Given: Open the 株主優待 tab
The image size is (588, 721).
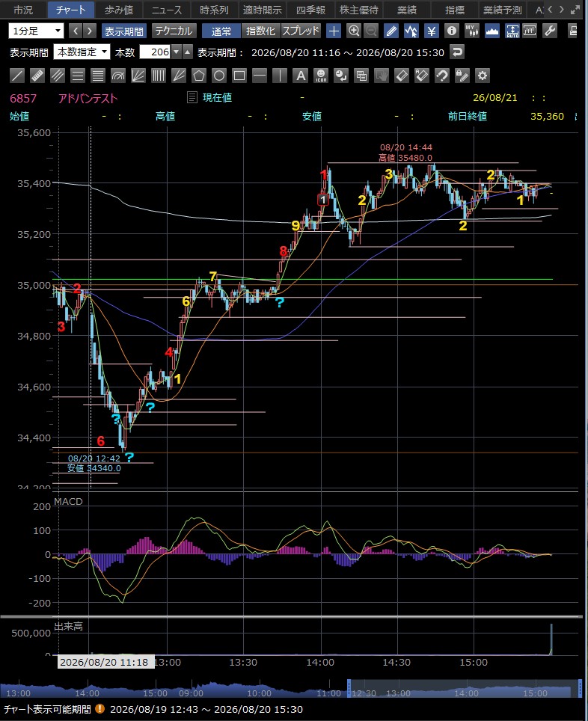Looking at the screenshot, I should (359, 10).
